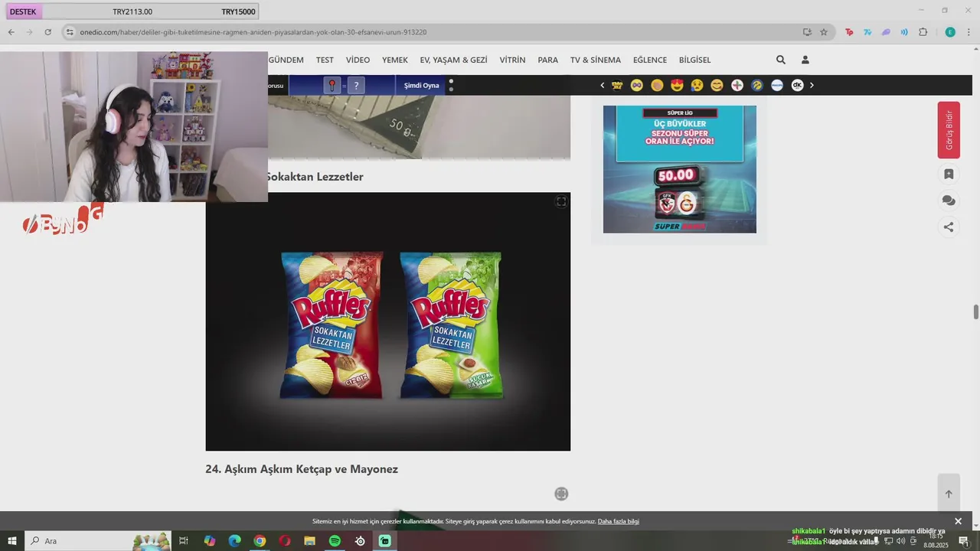980x551 pixels.
Task: Select the purple gamepad emoji icon
Action: click(637, 85)
